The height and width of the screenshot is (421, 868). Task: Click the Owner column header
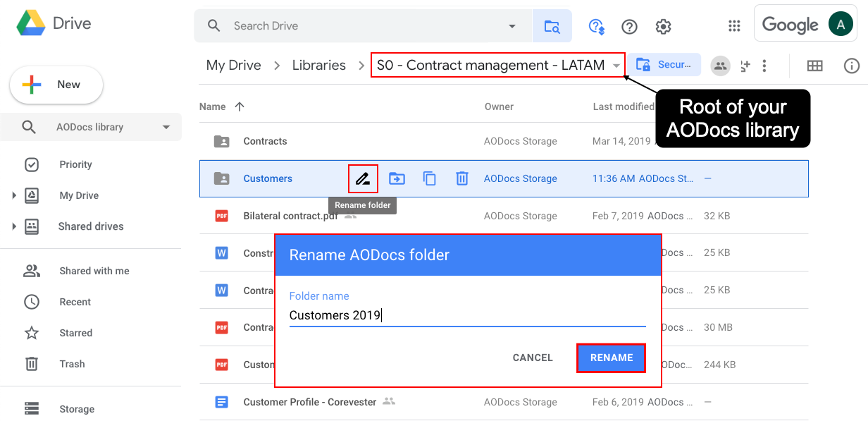[x=499, y=106]
